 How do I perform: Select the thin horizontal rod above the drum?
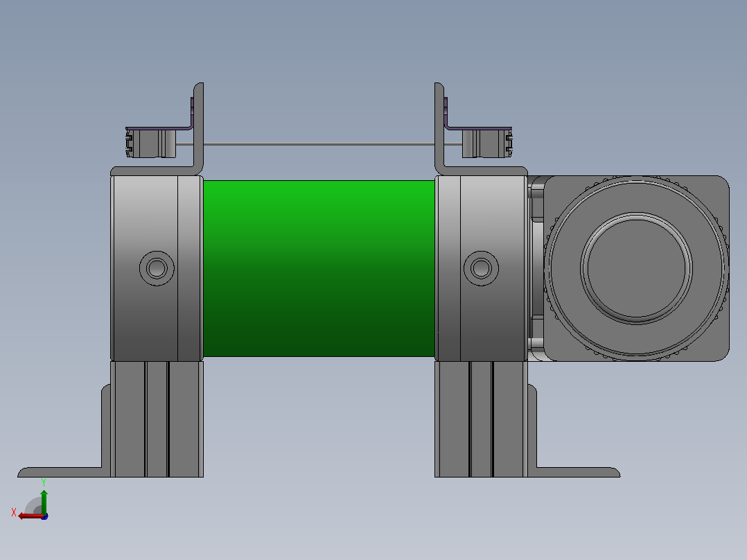(319, 143)
